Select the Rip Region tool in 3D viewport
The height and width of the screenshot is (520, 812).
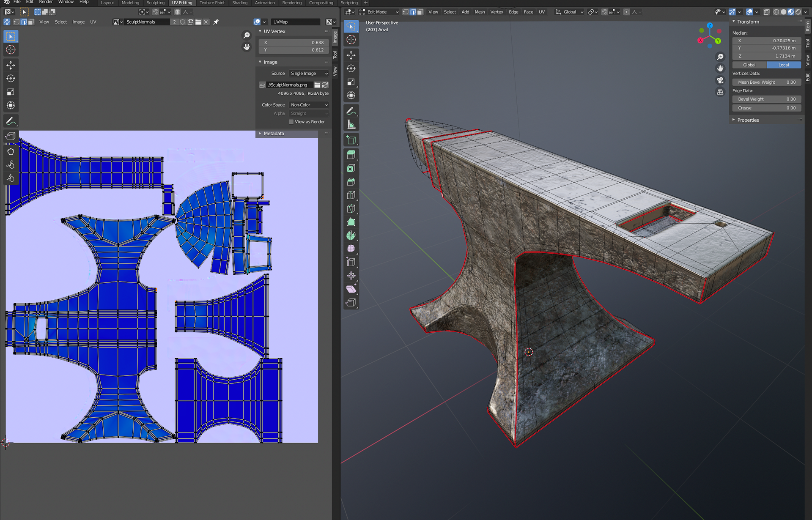(351, 303)
